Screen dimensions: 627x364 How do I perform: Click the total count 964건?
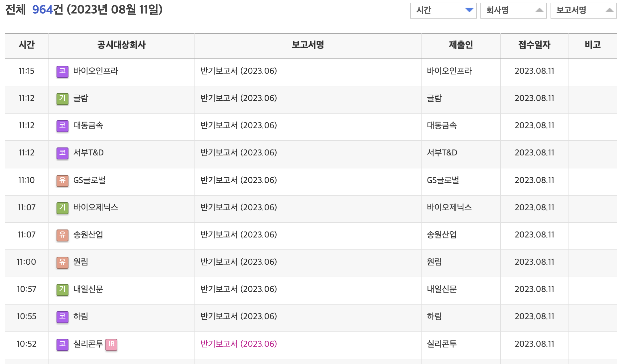[x=48, y=10]
